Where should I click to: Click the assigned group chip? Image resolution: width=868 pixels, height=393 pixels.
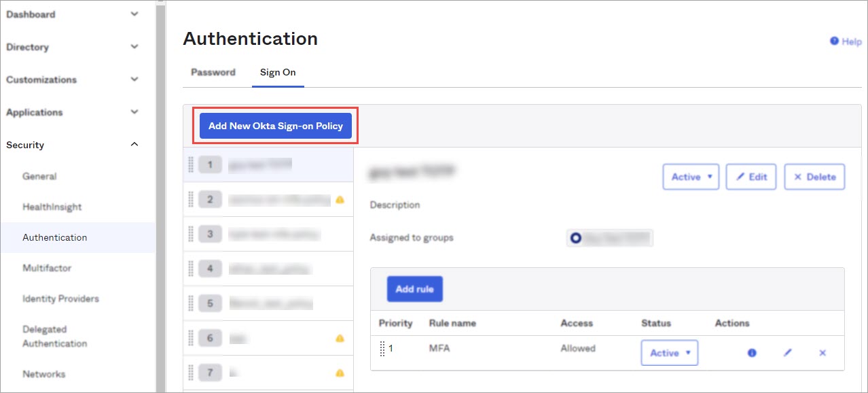click(610, 238)
